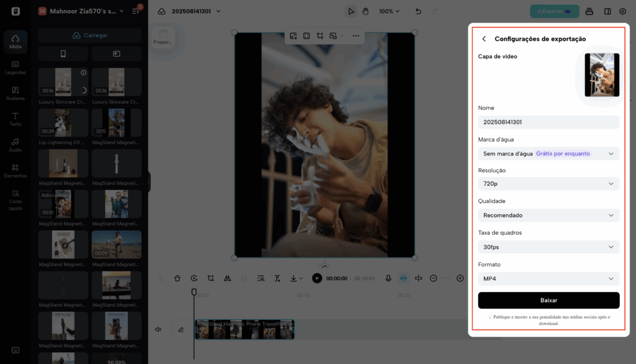Viewport: 636px width, 364px height.
Task: Expand the Resolução 720p dropdown
Action: 548,184
